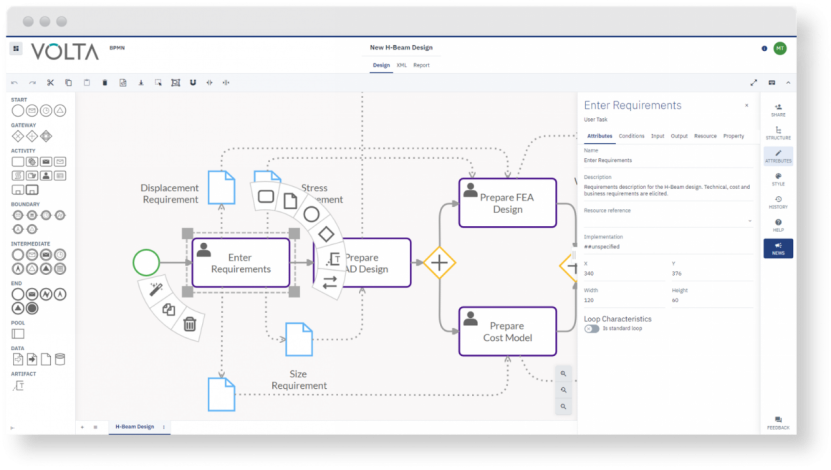Select the green start event on canvas
The image size is (831, 470).
click(x=146, y=262)
